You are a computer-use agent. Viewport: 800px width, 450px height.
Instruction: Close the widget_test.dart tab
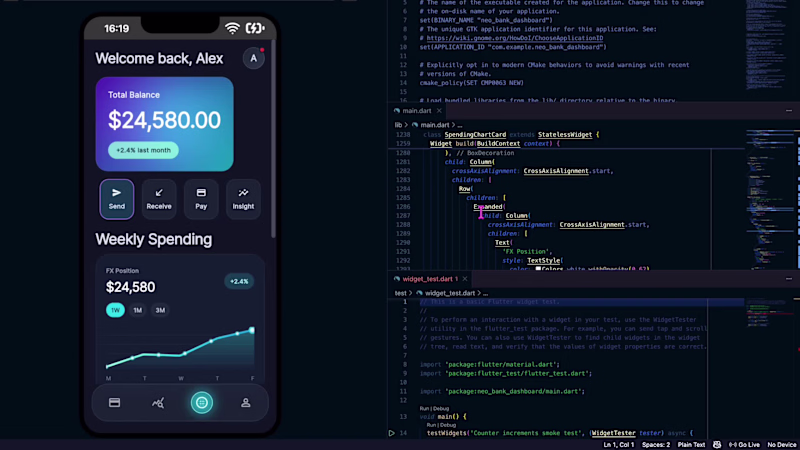(465, 279)
